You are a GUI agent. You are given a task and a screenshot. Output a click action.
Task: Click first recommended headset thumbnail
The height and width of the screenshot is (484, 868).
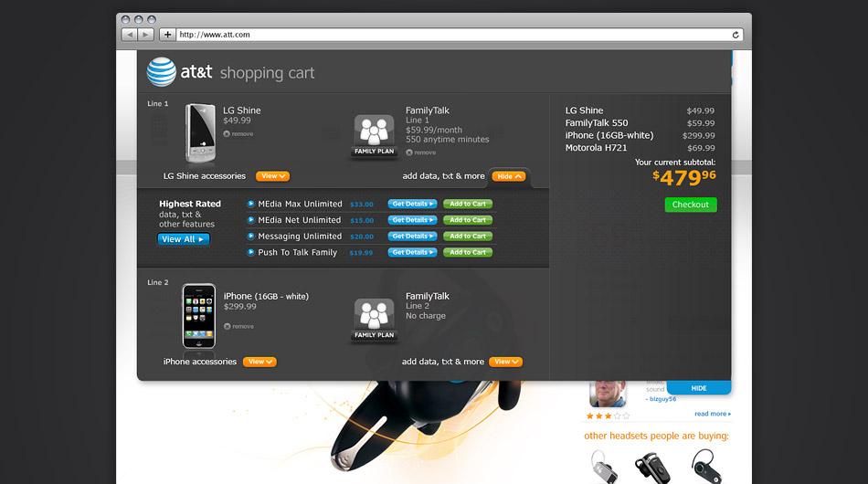[x=604, y=467]
